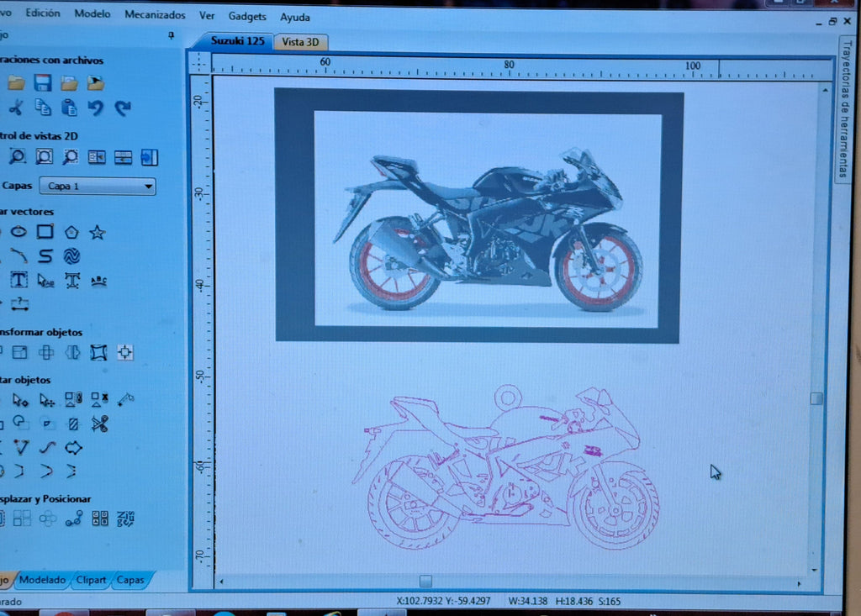Open the Capas layer dropdown

click(98, 186)
